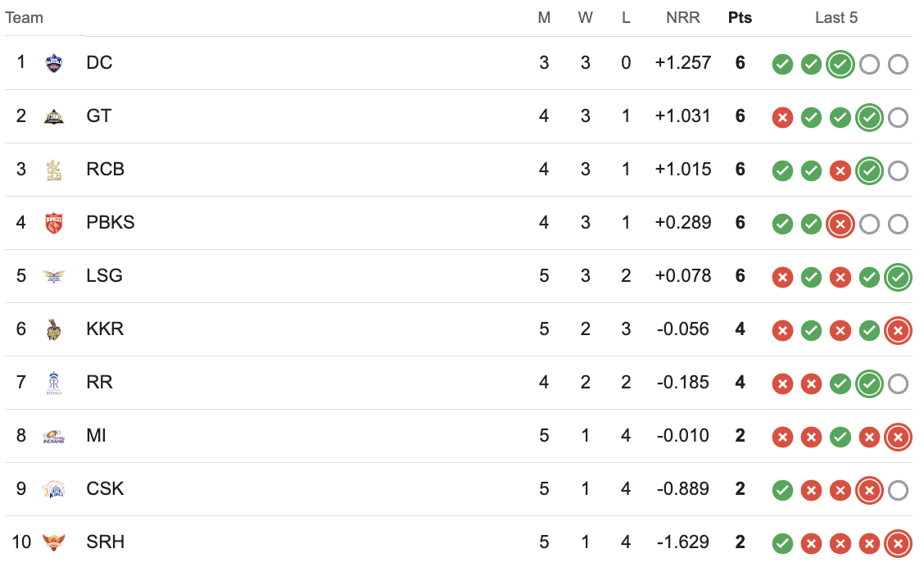Viewport: 924px width, 567px height.
Task: Click the Gujarat Titans team logo
Action: point(53,116)
